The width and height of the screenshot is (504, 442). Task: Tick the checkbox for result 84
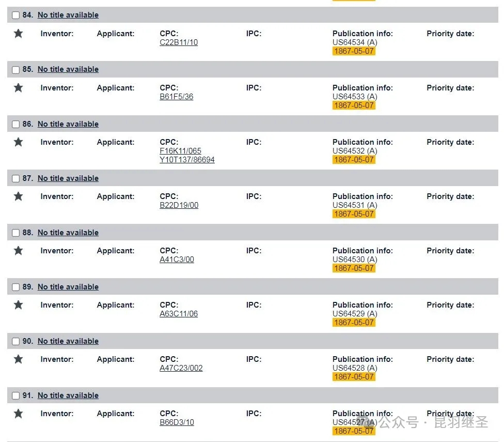(x=15, y=15)
